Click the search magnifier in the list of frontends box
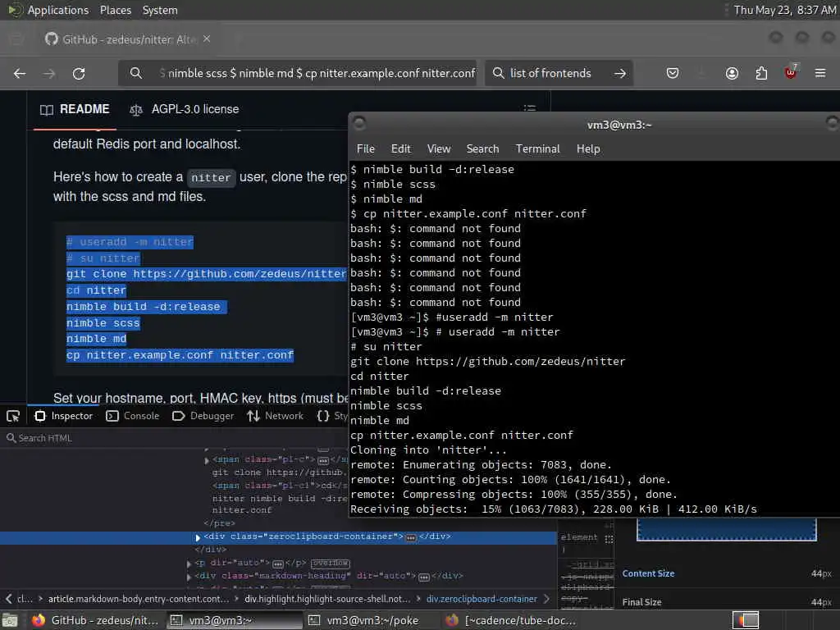Screen dimensions: 840x630 [498, 73]
